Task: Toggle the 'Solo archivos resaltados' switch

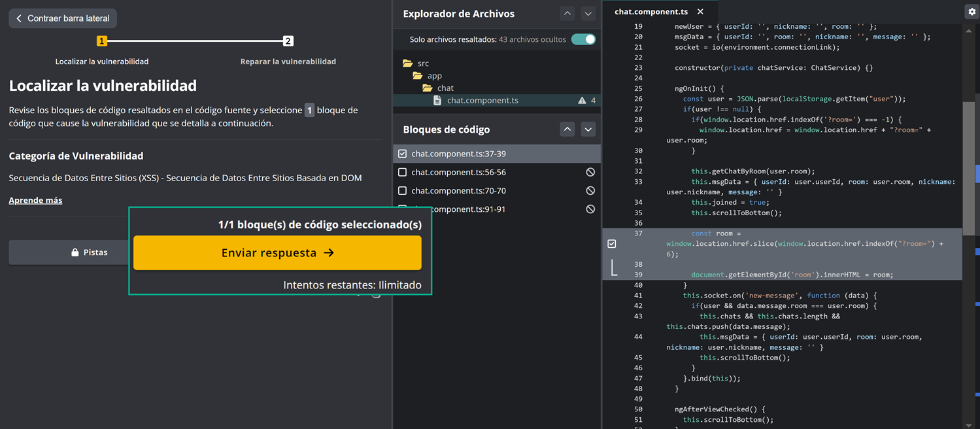Action: click(x=583, y=39)
